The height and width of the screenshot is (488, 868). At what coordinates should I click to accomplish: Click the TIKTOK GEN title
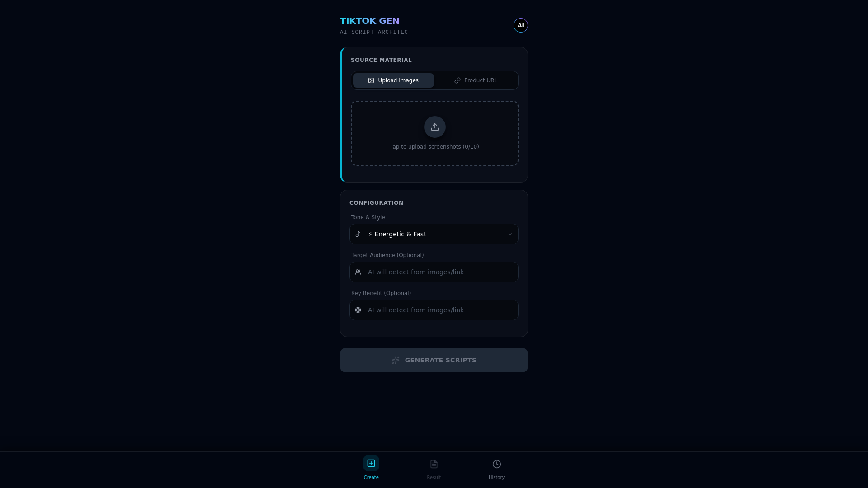tap(370, 21)
